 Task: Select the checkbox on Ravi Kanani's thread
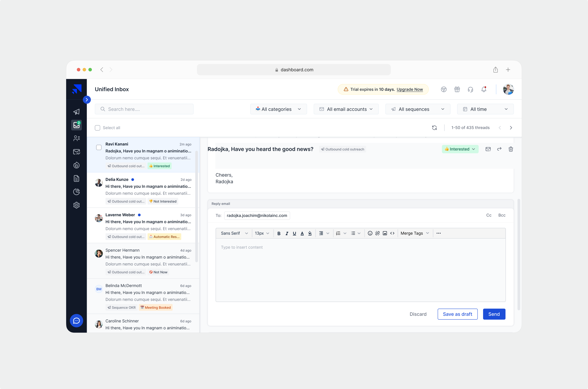click(x=99, y=147)
